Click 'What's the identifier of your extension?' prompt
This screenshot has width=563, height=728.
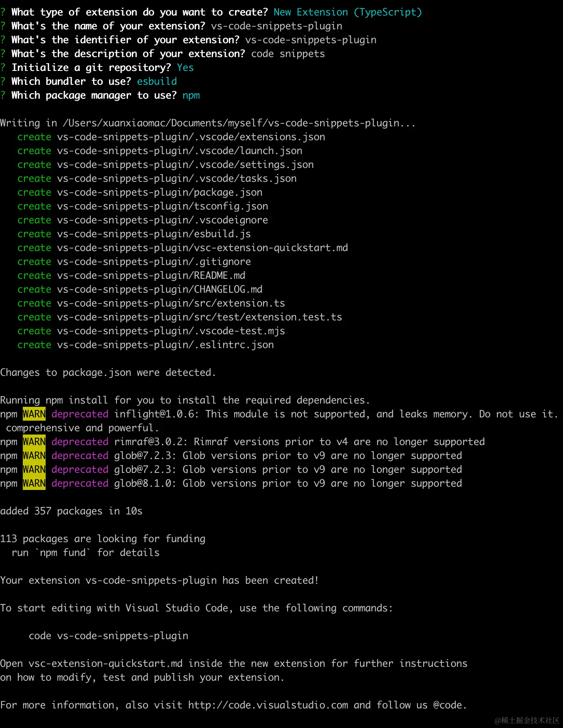pos(125,40)
